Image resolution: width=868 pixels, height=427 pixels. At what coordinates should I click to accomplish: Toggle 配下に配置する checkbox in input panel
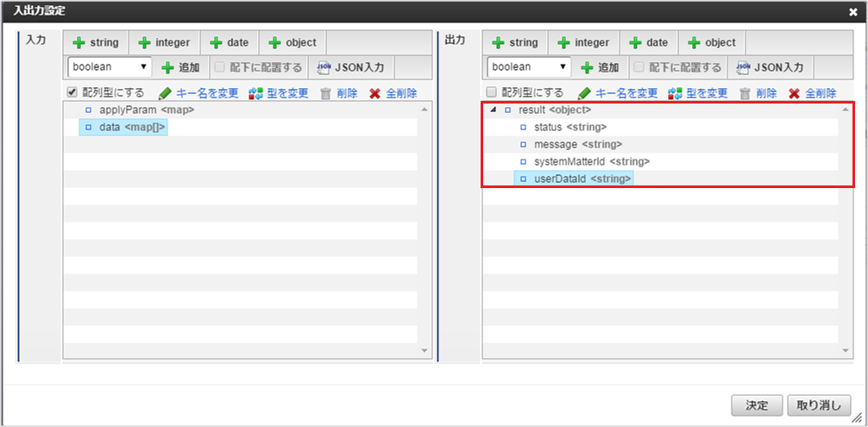click(x=220, y=67)
